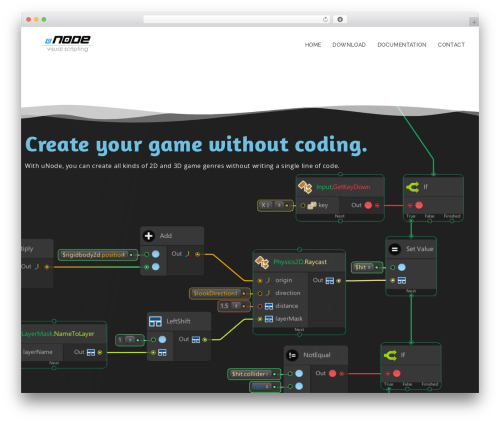Click the browser reload icon
The width and height of the screenshot is (500, 423).
[325, 19]
